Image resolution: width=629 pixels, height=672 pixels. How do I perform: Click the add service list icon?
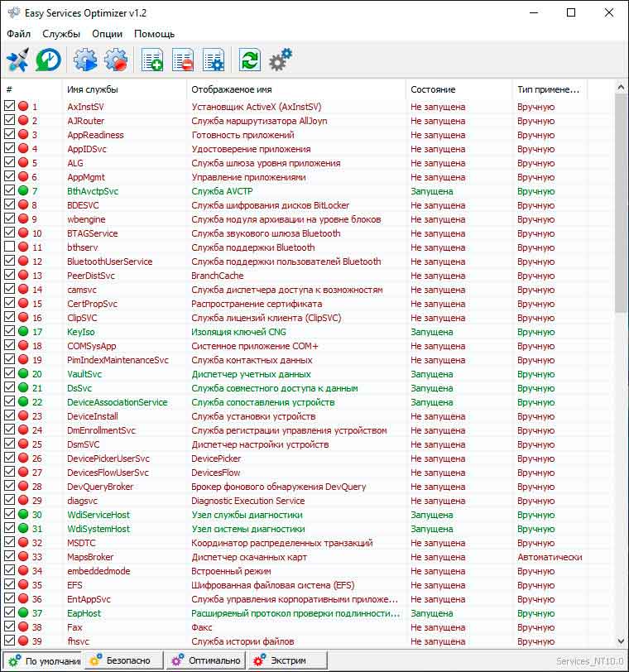[x=152, y=60]
